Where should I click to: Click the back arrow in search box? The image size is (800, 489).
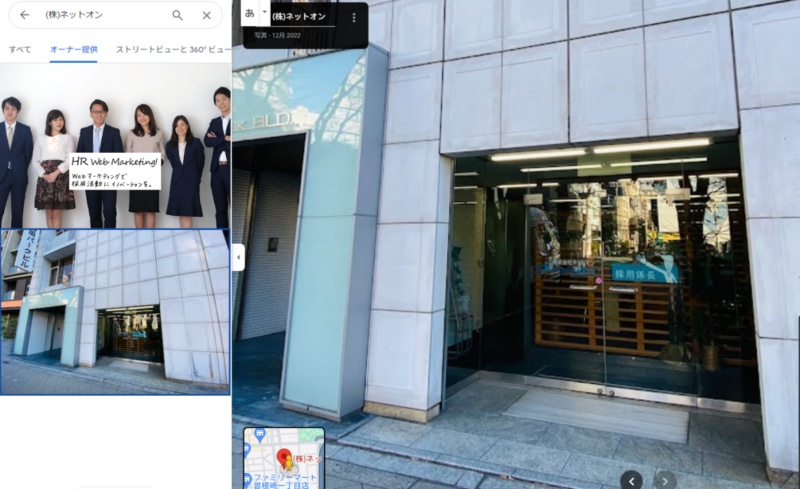click(24, 15)
